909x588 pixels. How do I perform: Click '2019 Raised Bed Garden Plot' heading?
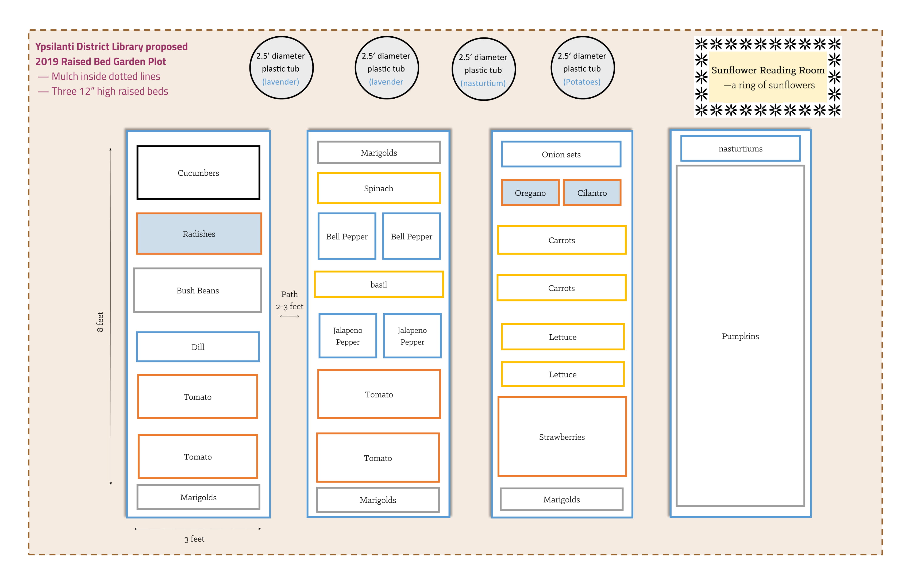tap(101, 61)
